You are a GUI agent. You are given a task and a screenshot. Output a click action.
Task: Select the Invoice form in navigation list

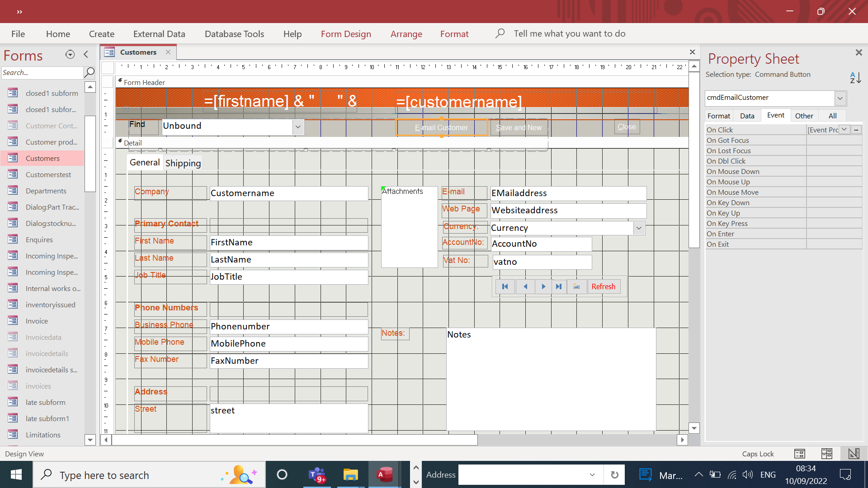coord(37,321)
